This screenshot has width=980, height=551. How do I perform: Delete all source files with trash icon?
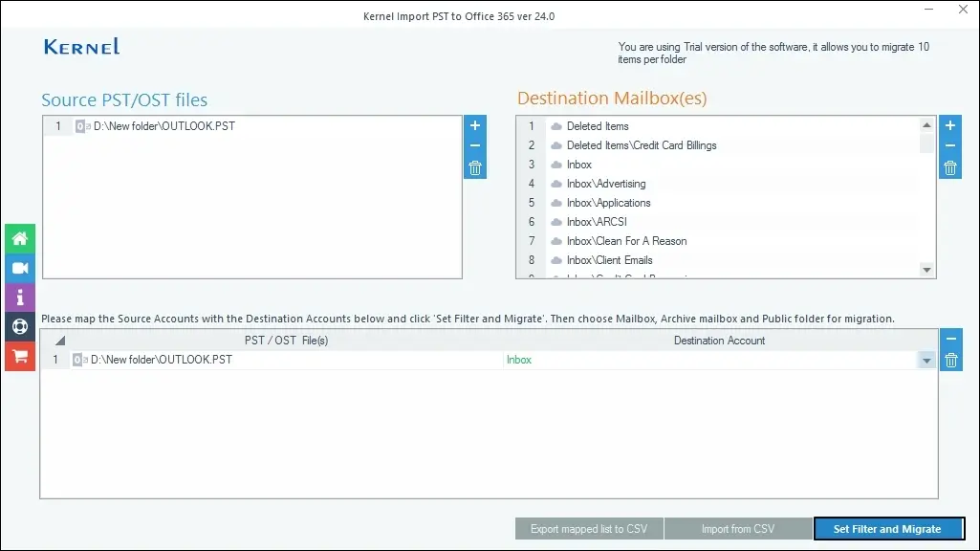[x=475, y=167]
